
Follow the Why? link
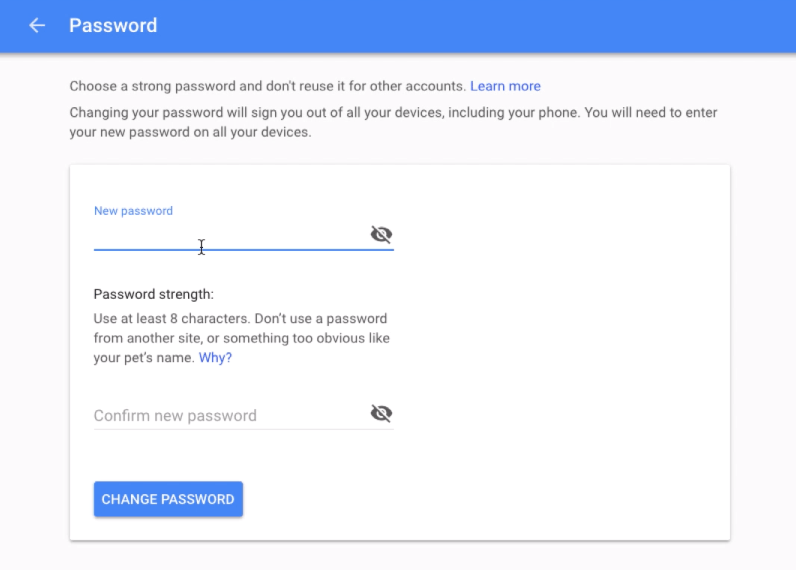tap(215, 357)
